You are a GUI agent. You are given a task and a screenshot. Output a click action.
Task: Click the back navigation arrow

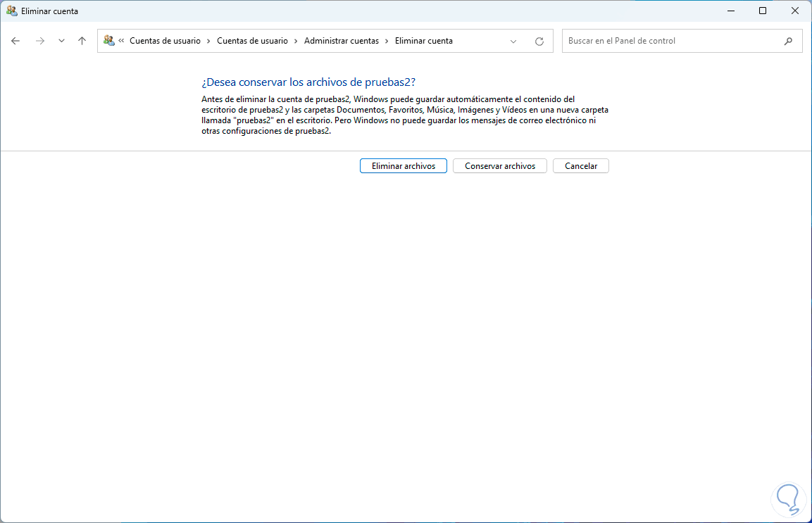tap(15, 41)
